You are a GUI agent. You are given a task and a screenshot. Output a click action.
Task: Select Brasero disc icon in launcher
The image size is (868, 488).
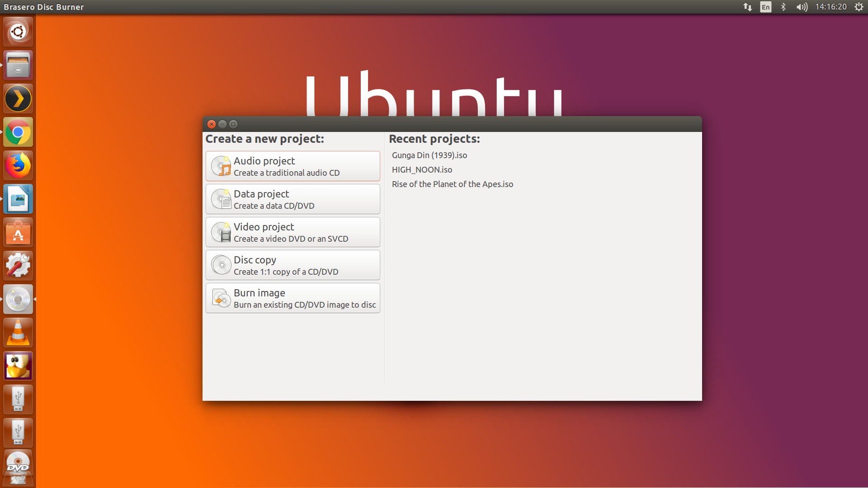pyautogui.click(x=18, y=299)
